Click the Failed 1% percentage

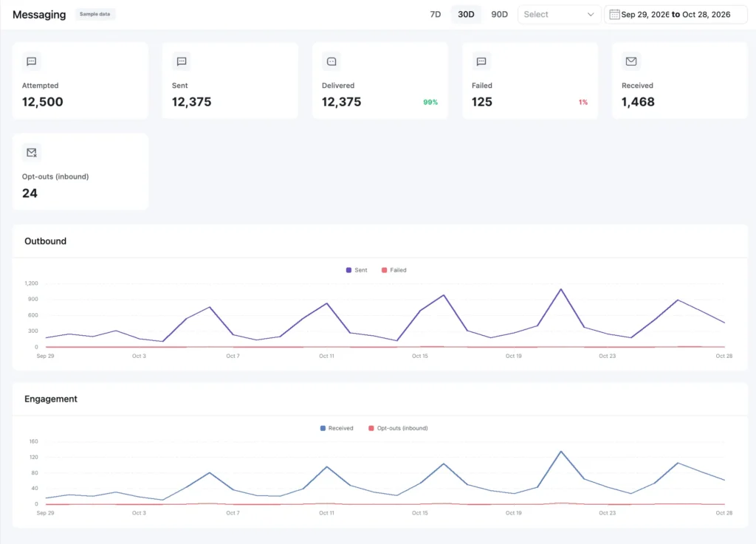[583, 102]
